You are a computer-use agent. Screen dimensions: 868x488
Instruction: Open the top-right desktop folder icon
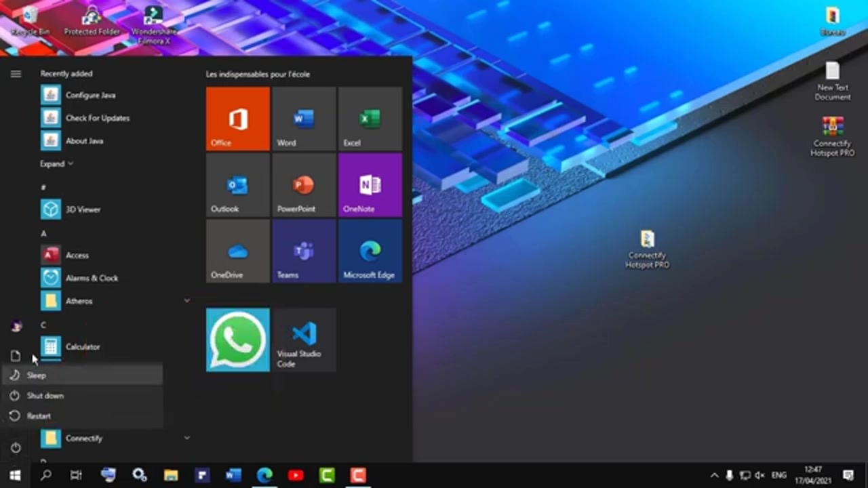833,21
